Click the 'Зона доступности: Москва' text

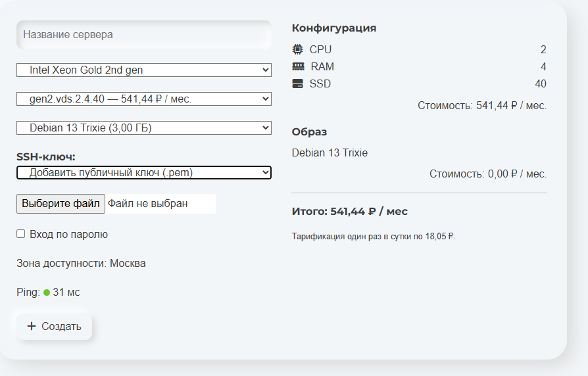tap(81, 263)
